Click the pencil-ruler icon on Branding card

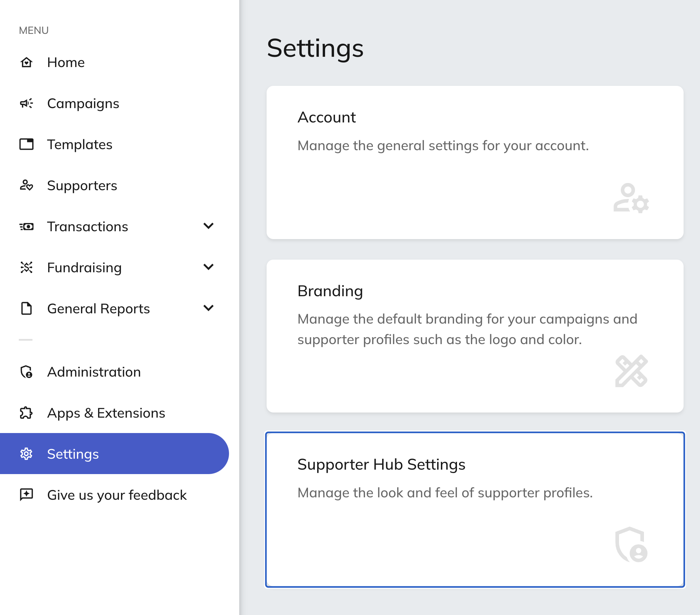click(x=631, y=371)
